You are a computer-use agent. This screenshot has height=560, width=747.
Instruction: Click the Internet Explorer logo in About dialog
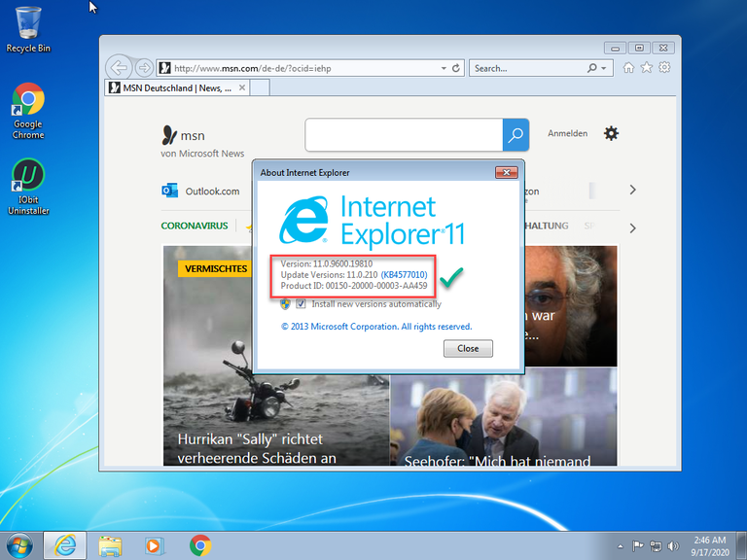click(x=304, y=220)
